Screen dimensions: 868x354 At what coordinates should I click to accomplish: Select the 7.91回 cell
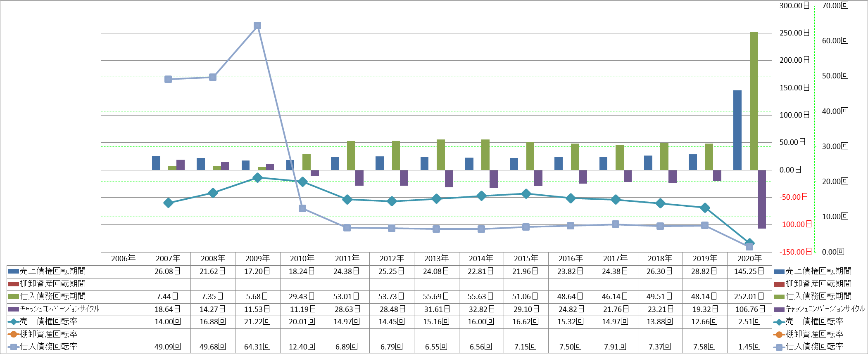pos(615,347)
